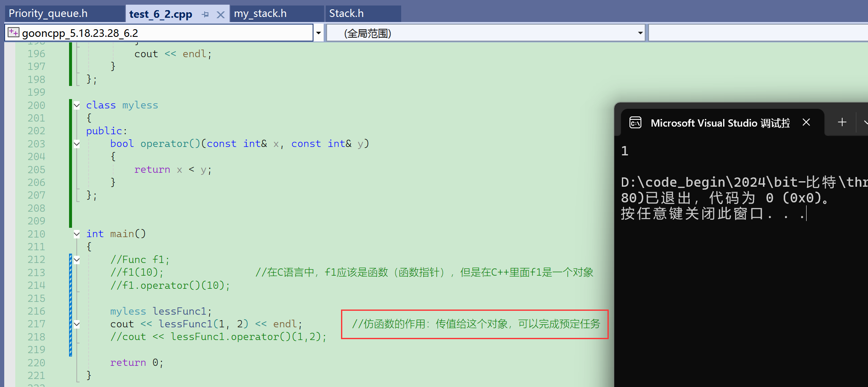Select the test_6_2.cpp tab
The height and width of the screenshot is (387, 868).
pos(161,14)
